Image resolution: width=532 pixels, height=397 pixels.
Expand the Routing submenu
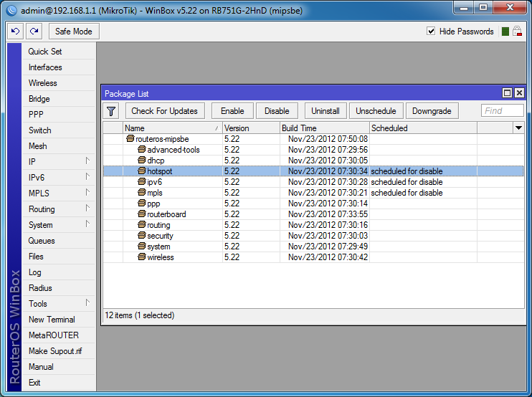click(x=87, y=208)
